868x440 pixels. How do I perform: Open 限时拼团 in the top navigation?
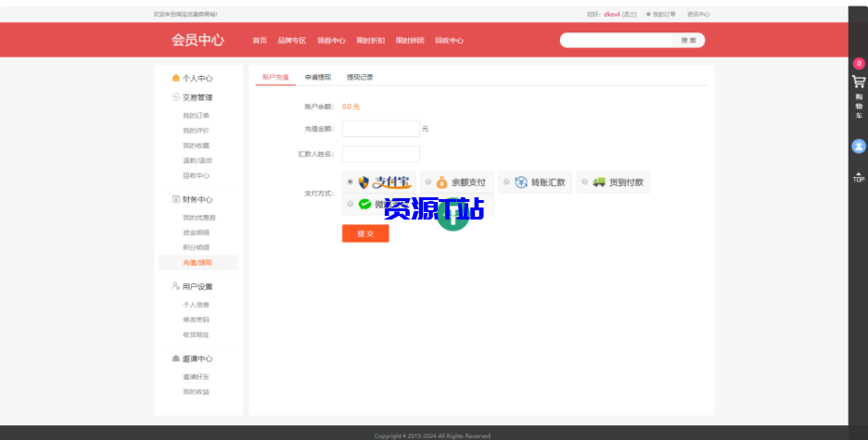410,41
